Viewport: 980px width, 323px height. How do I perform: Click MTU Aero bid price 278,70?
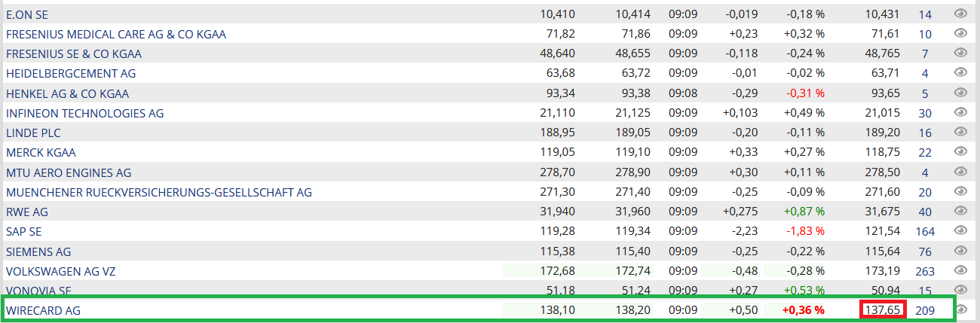pos(559,172)
